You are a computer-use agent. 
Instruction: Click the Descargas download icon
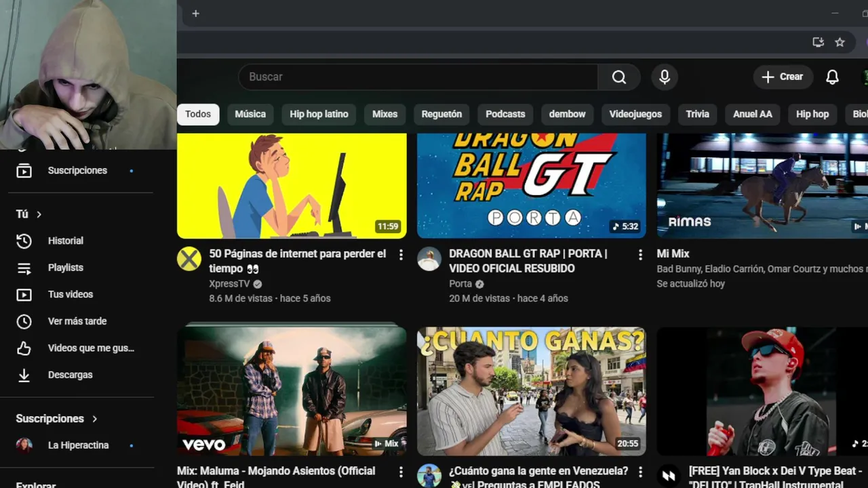click(24, 375)
